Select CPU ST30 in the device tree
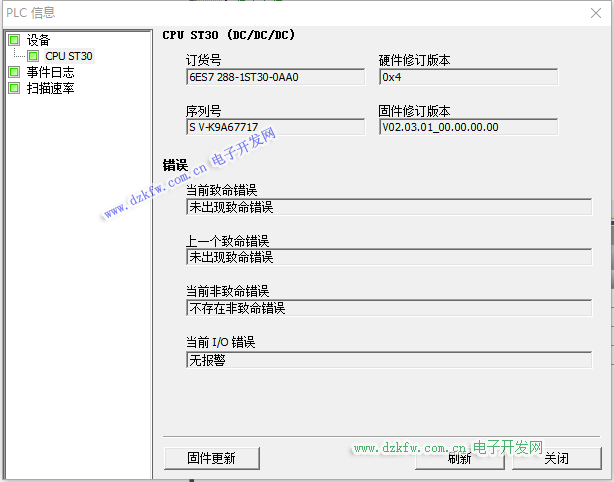This screenshot has height=482, width=614. click(68, 56)
